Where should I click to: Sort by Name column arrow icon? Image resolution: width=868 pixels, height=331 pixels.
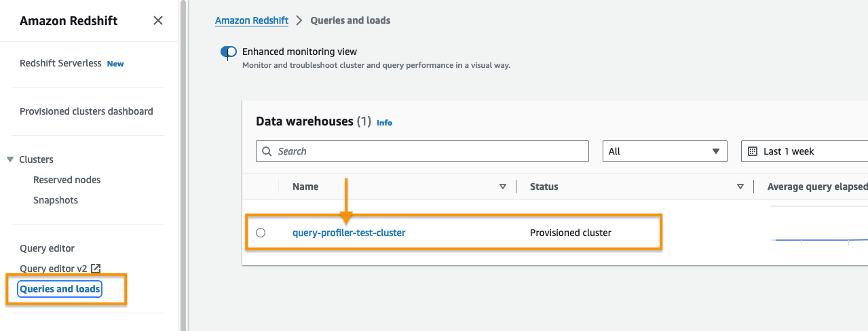(503, 187)
